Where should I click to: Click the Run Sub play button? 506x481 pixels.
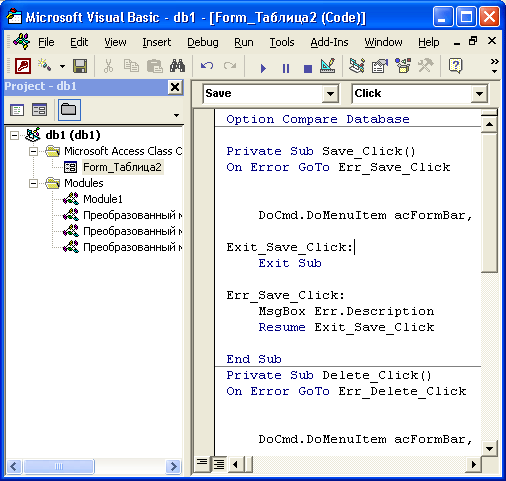click(263, 68)
